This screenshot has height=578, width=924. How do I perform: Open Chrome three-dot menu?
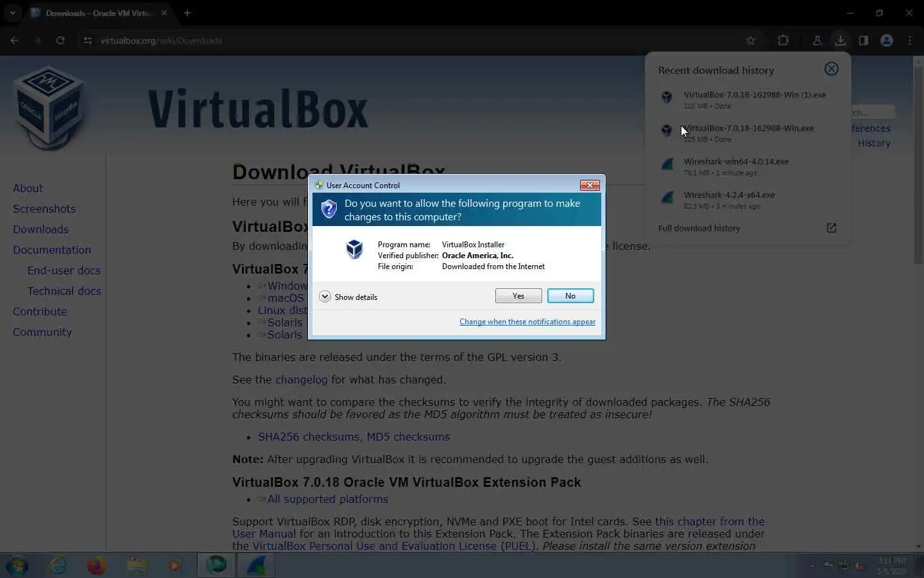click(x=910, y=40)
